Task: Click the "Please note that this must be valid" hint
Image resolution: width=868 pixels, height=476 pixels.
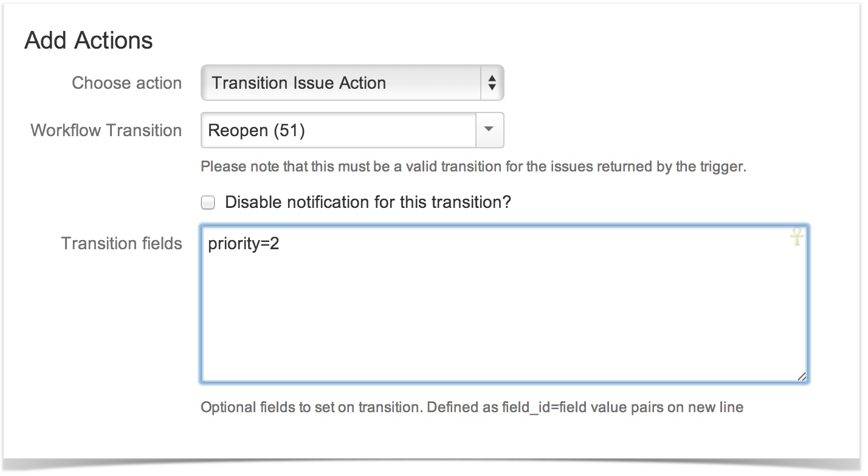Action: coord(473,167)
